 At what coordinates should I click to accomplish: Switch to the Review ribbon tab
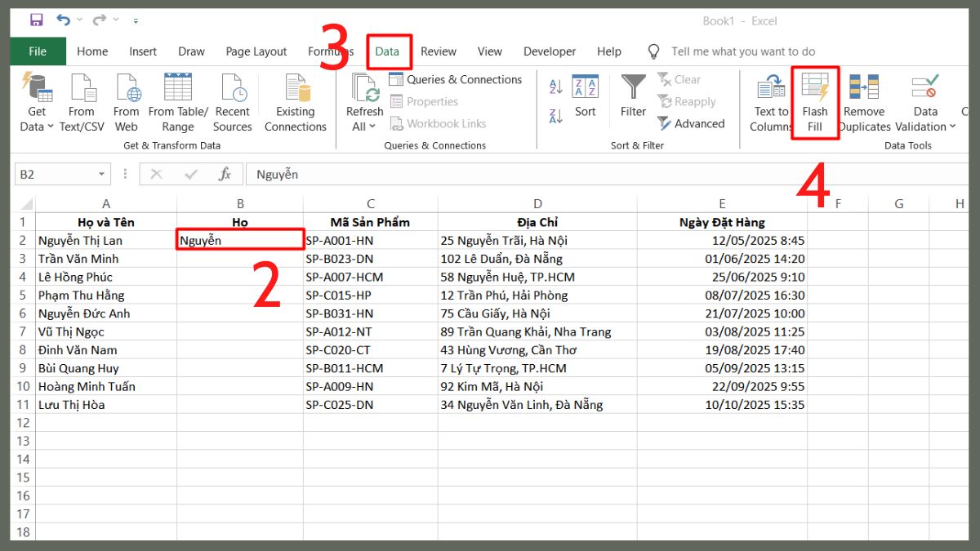439,51
